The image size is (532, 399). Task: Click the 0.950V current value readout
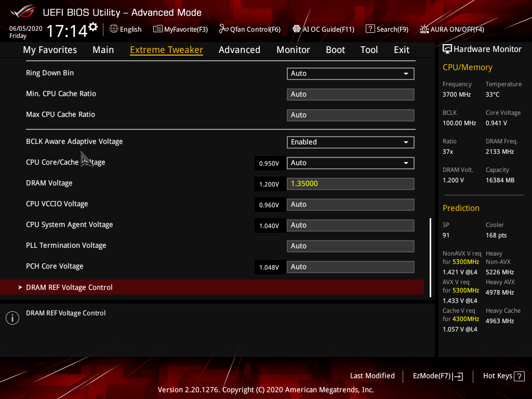pos(269,164)
